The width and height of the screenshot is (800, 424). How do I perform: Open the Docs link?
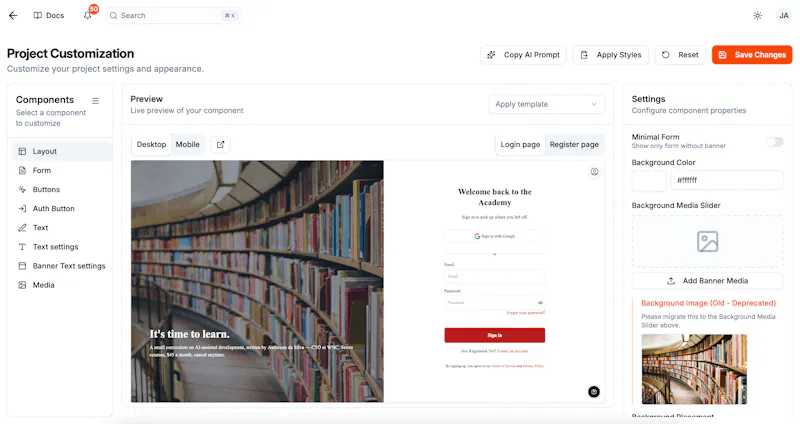[49, 15]
